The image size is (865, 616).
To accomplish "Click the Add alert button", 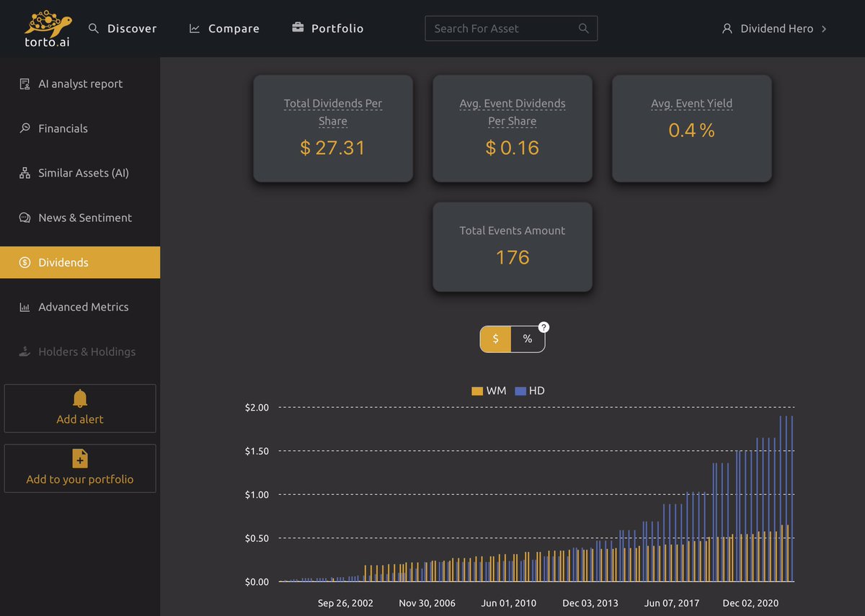I will (79, 408).
